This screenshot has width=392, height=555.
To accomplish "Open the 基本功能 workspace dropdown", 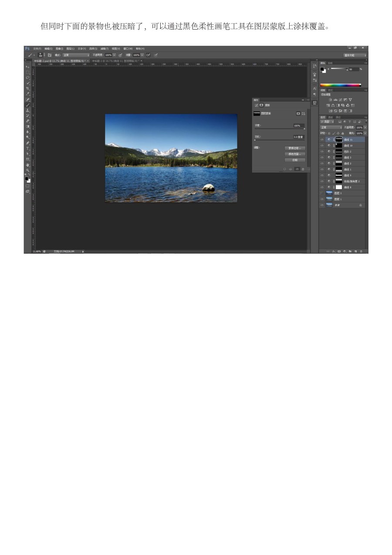I will coord(355,55).
